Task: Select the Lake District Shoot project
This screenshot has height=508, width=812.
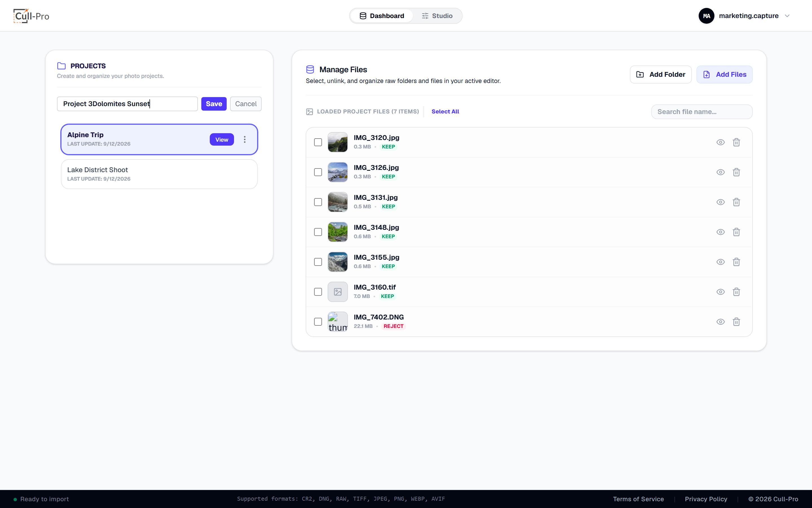Action: [159, 174]
